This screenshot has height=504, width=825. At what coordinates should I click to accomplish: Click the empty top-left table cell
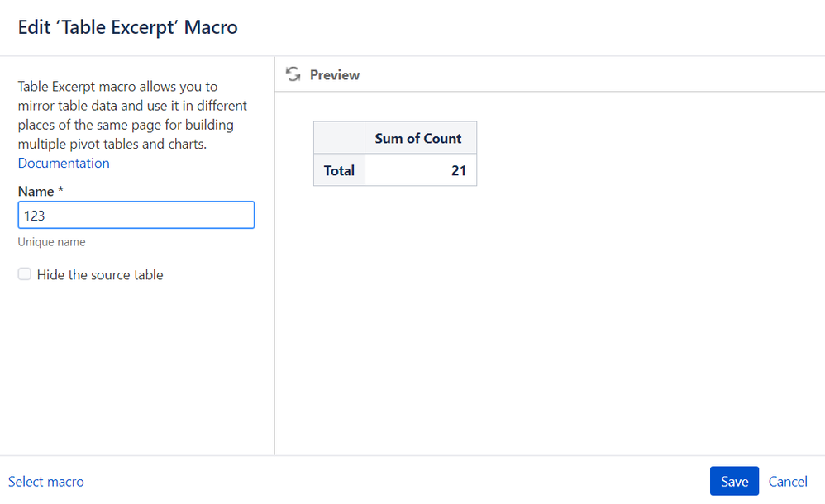click(x=339, y=138)
